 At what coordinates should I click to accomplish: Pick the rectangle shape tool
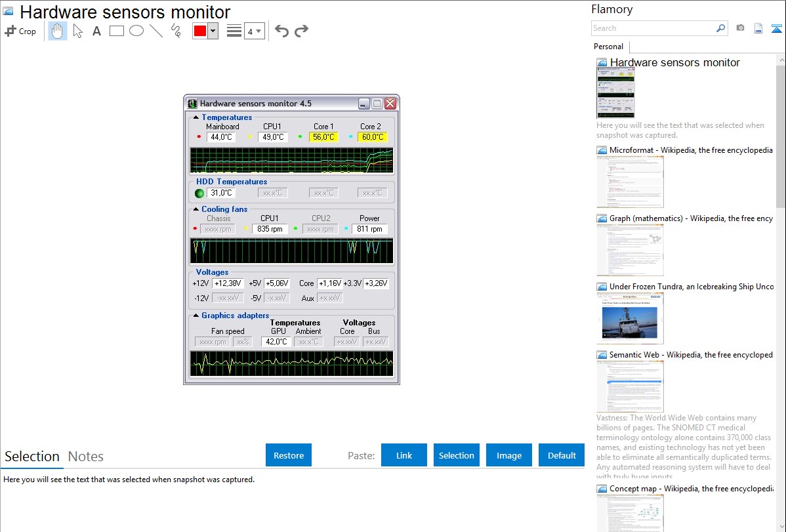point(116,31)
